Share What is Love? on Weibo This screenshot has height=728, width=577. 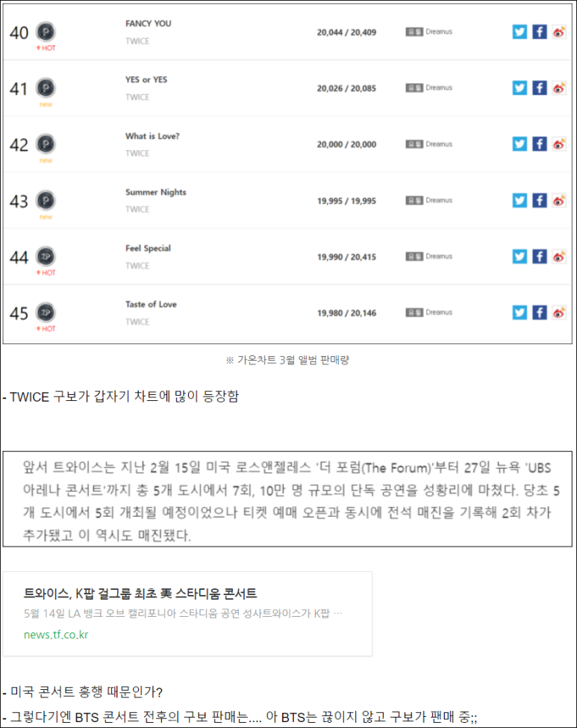559,144
